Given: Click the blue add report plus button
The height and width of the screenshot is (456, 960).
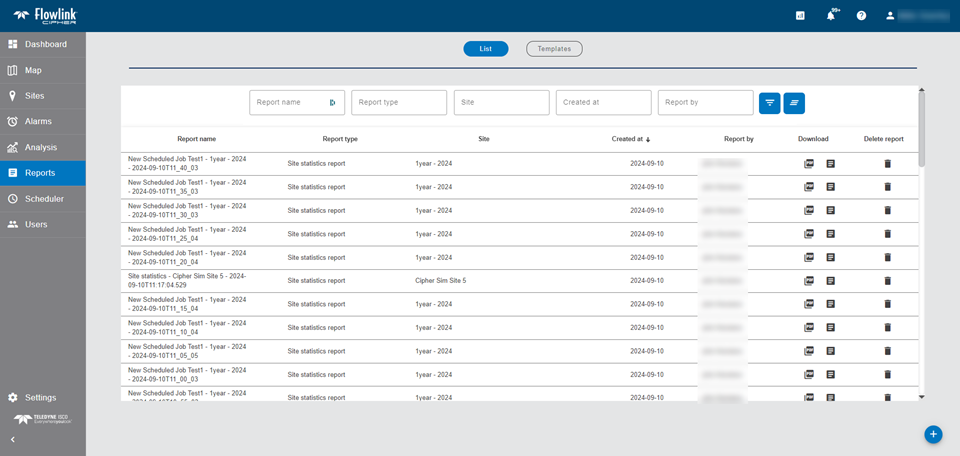Looking at the screenshot, I should (933, 434).
